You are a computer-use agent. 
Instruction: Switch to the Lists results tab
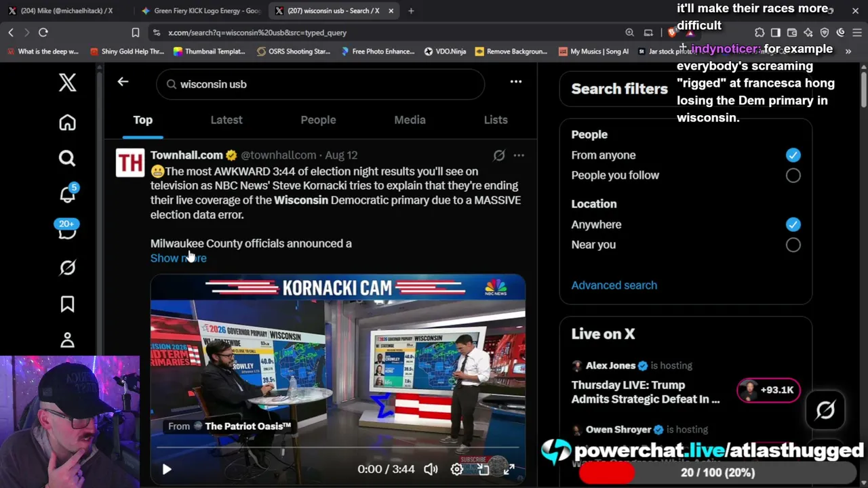point(496,120)
